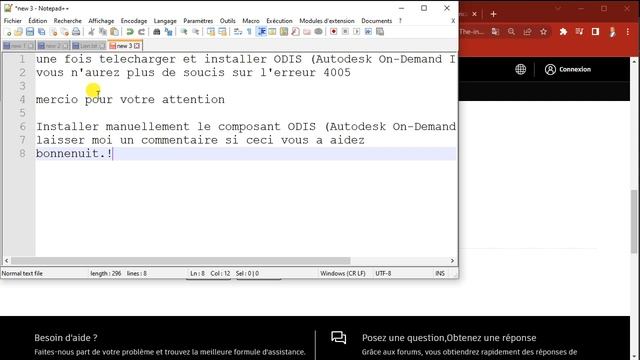
Task: Click the Paste clipboard icon
Action: 115,32
